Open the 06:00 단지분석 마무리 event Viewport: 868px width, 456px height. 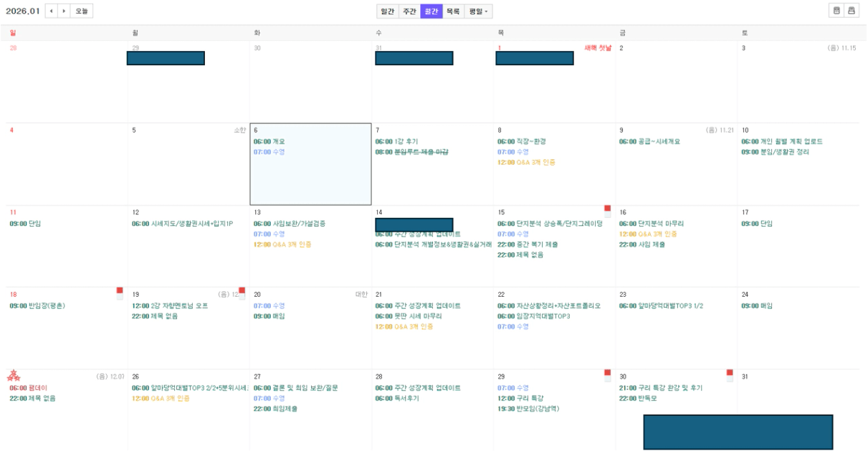click(x=652, y=224)
